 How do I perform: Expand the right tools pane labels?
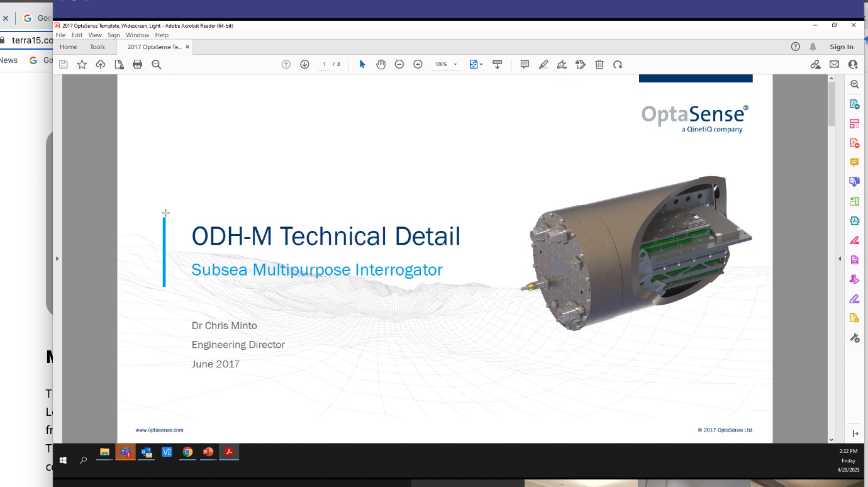click(x=855, y=434)
